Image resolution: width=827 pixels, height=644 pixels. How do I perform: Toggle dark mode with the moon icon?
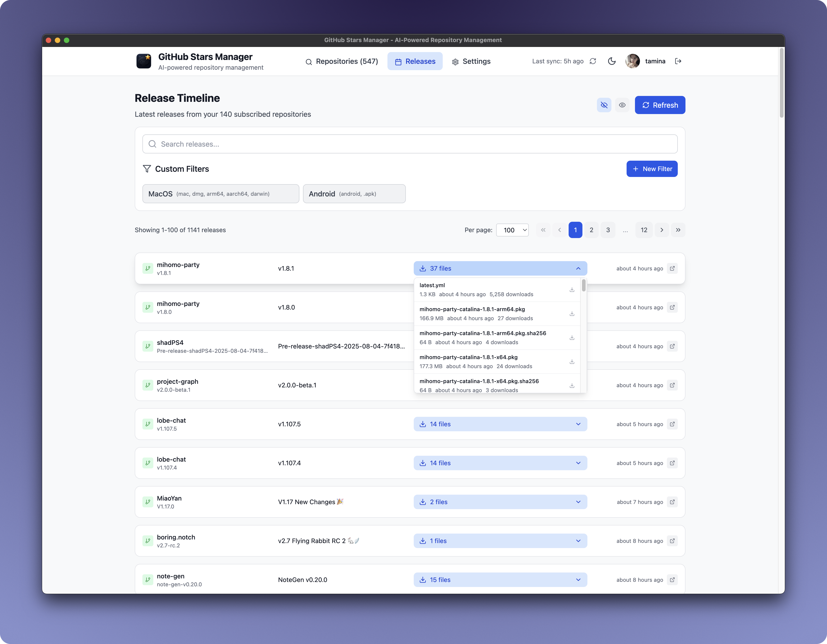(x=612, y=61)
